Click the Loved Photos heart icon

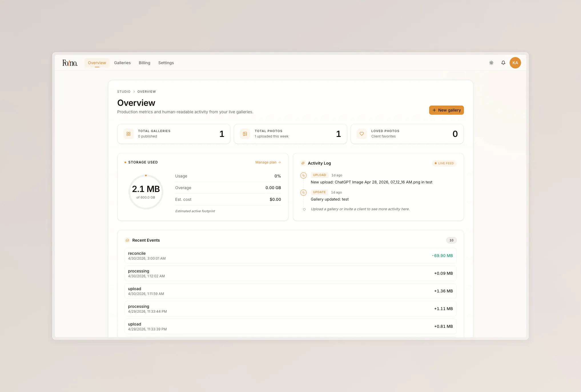(362, 134)
